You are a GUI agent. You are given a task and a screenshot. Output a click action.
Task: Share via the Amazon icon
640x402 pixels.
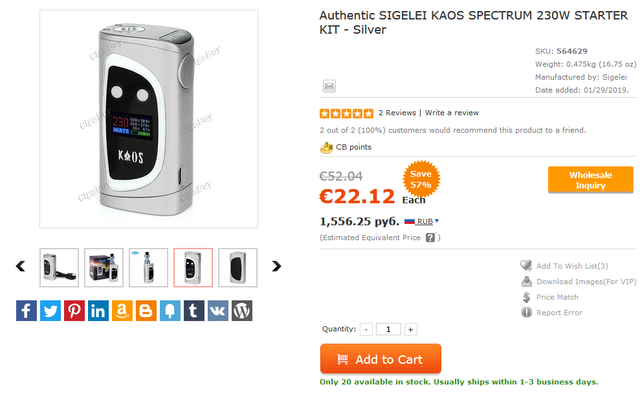(x=122, y=311)
